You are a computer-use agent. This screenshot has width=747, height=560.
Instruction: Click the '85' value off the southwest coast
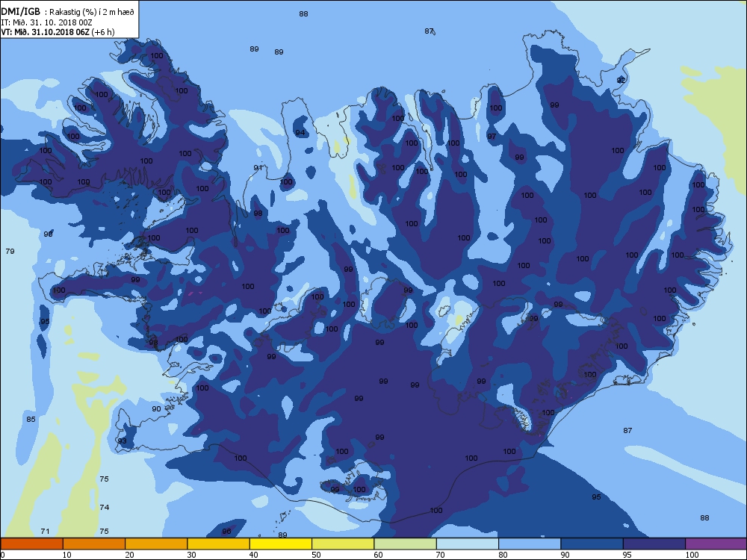tap(31, 419)
